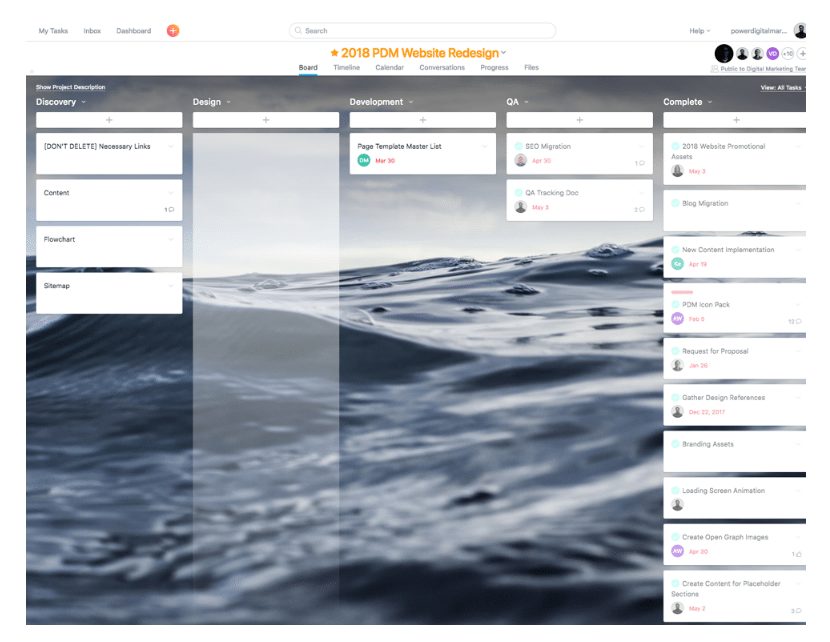830x642 pixels.
Task: Open your profile avatar in the top bar
Action: [798, 30]
